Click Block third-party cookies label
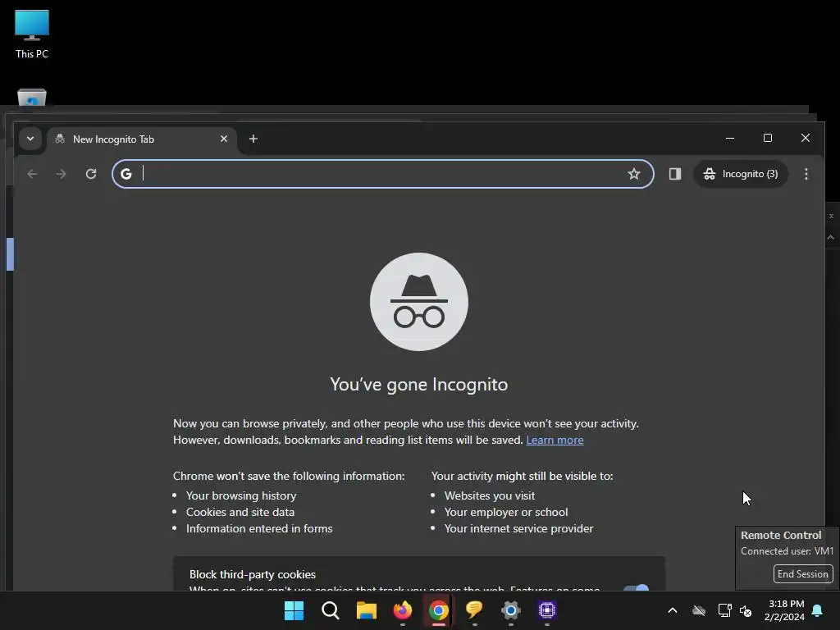Image resolution: width=840 pixels, height=630 pixels. pos(253,574)
